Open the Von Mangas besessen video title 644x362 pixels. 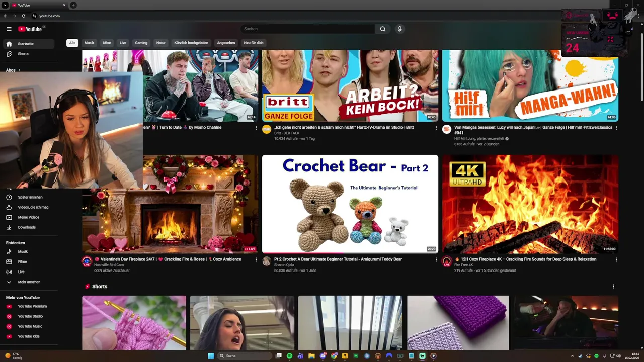pos(533,130)
